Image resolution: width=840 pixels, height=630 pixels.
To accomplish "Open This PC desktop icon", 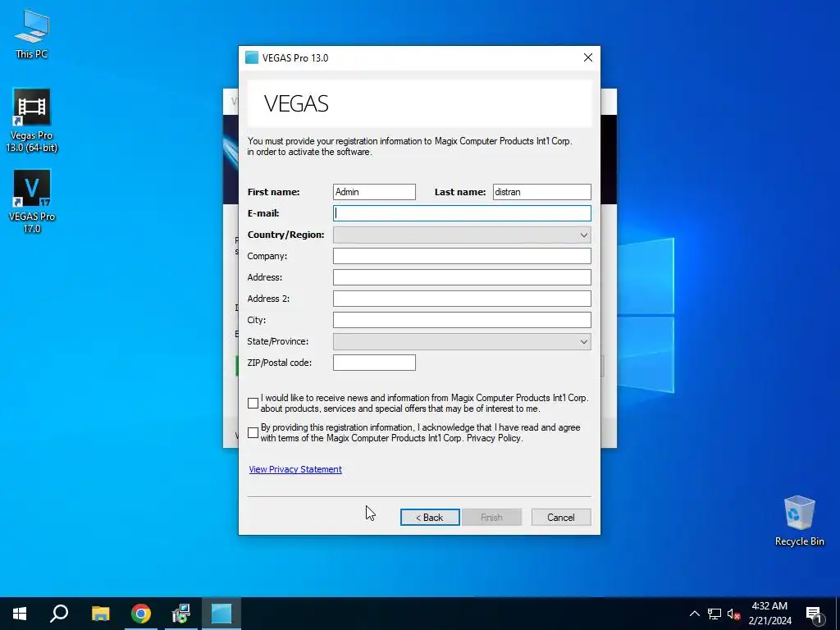I will (x=32, y=34).
